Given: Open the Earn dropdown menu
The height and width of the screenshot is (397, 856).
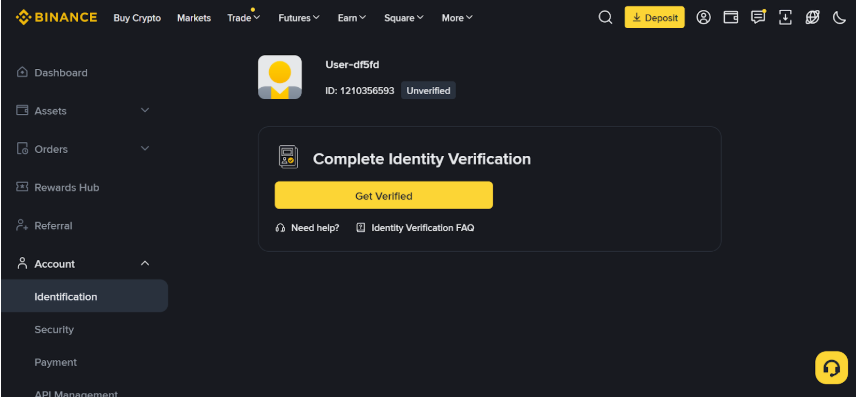Looking at the screenshot, I should click(x=352, y=18).
